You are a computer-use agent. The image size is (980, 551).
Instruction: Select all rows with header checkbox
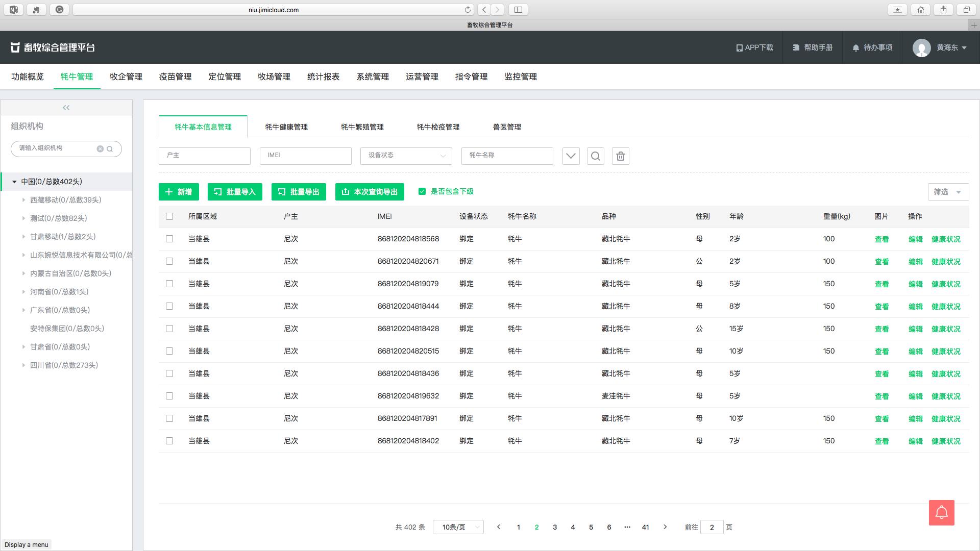click(x=169, y=216)
